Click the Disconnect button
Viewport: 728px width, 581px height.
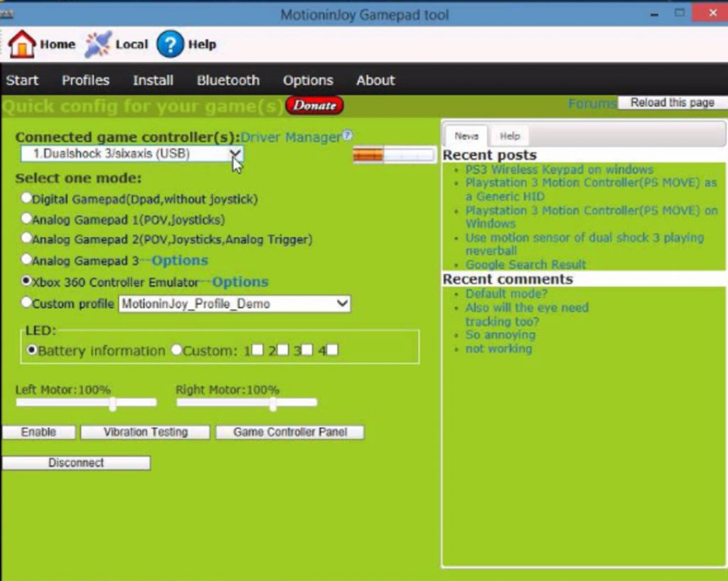pos(76,462)
